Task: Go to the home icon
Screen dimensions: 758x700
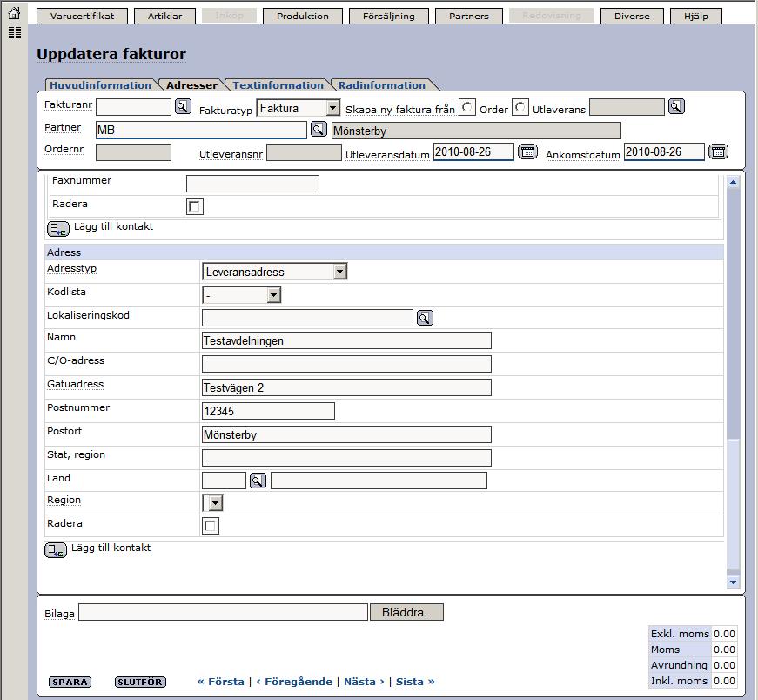Action: point(15,13)
